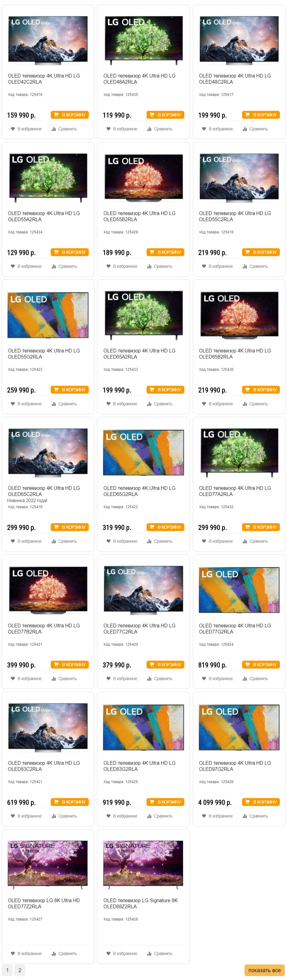Open OLED77B2RLA product image
The width and height of the screenshot is (286, 980).
click(x=48, y=590)
